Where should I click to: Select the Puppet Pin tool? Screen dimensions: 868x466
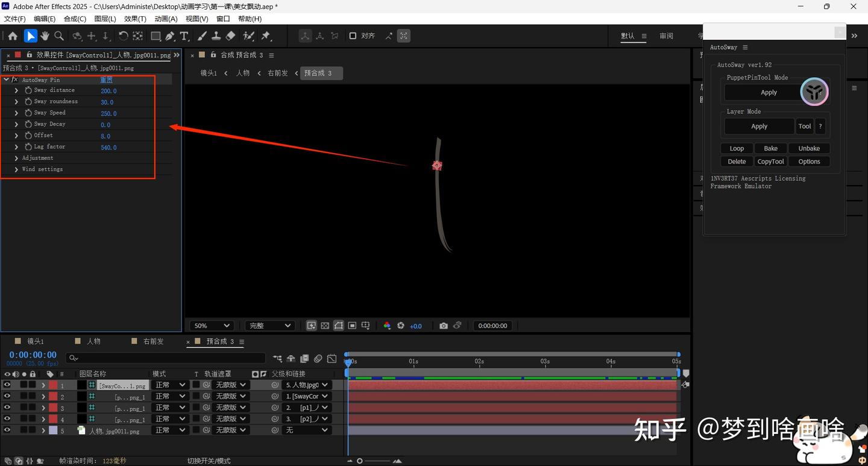[x=266, y=36]
